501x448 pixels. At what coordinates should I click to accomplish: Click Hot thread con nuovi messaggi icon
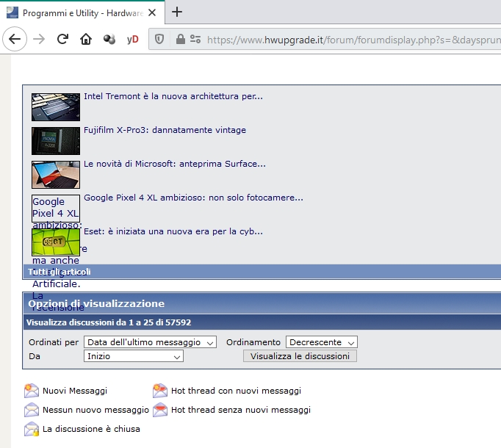[x=159, y=391]
